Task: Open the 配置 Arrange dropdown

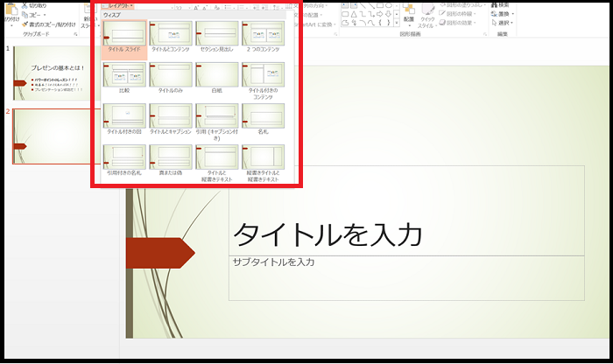Action: (x=409, y=15)
